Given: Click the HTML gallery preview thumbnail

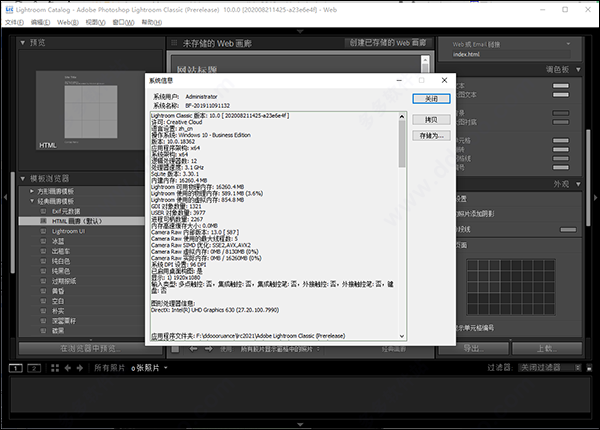Looking at the screenshot, I should click(x=90, y=111).
